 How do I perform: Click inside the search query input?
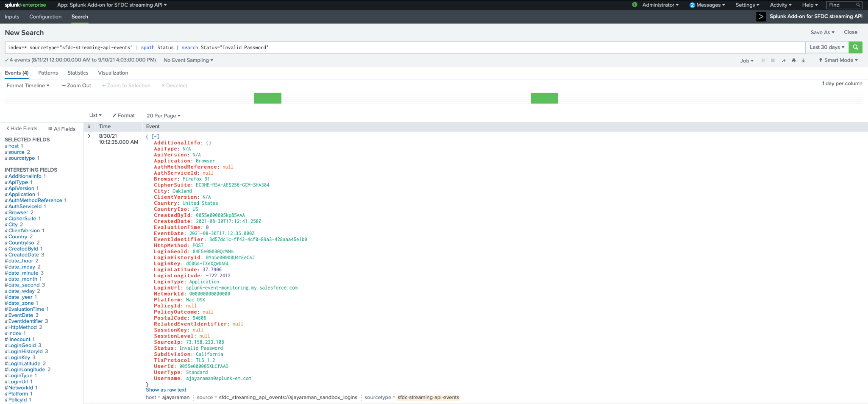point(405,47)
